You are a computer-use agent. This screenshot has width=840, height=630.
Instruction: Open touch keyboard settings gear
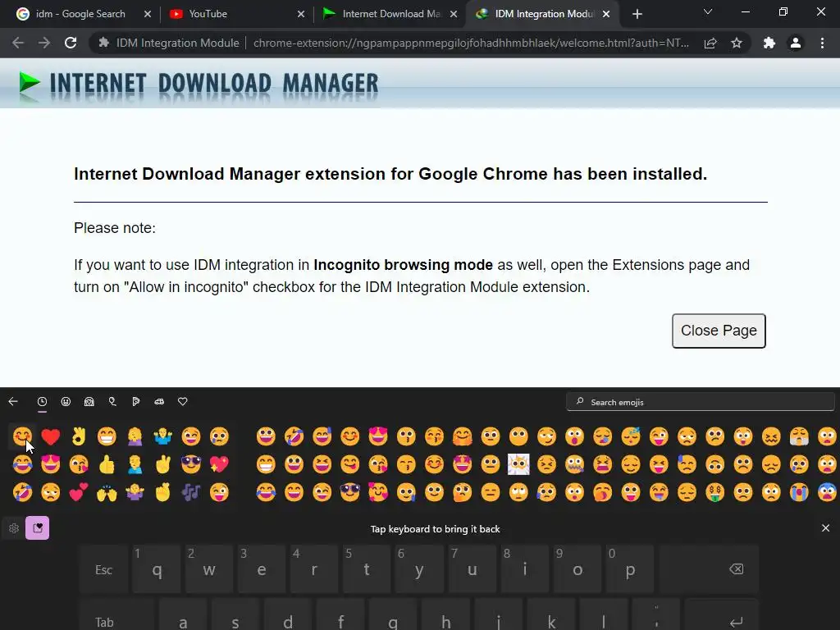14,528
